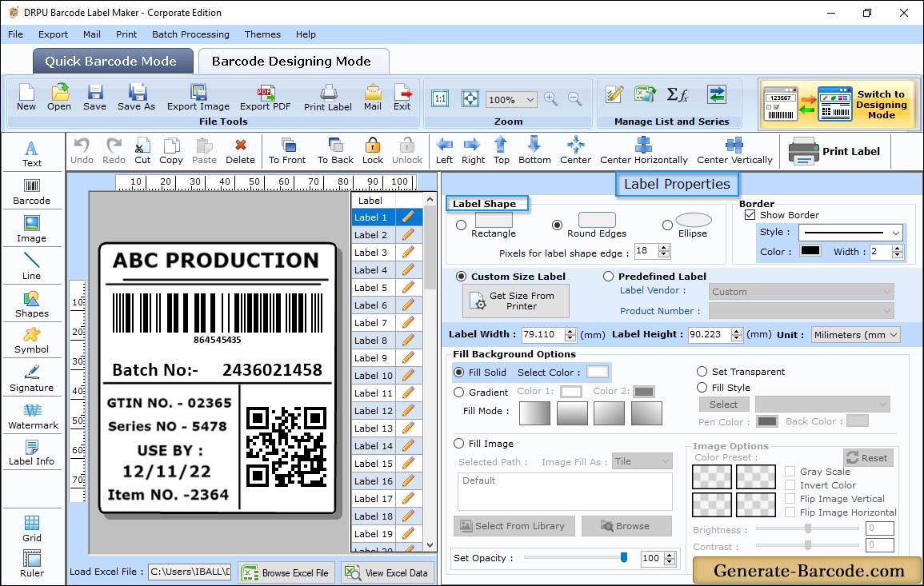Create a New label file
The image size is (924, 586).
click(26, 98)
